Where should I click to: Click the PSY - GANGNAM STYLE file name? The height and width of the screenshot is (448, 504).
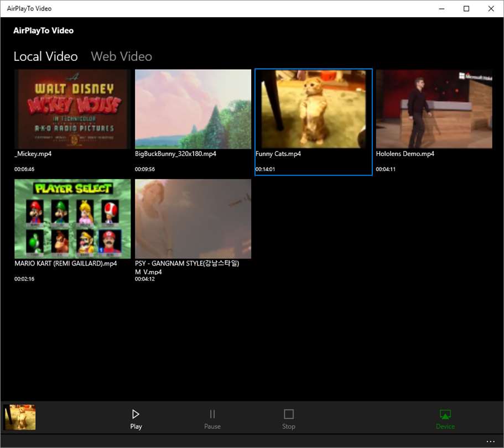[x=187, y=267]
